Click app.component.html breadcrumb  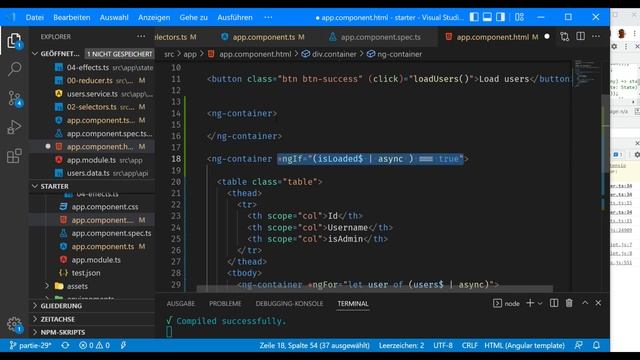point(250,54)
